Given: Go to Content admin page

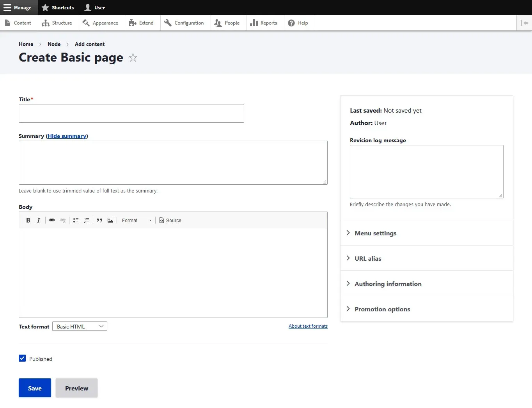Looking at the screenshot, I should click(18, 23).
